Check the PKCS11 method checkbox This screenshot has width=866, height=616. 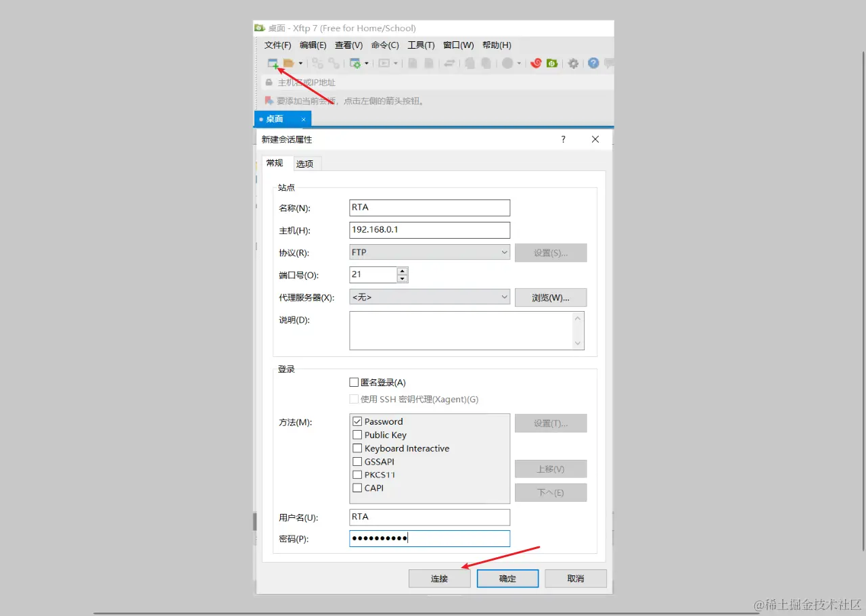click(x=357, y=475)
